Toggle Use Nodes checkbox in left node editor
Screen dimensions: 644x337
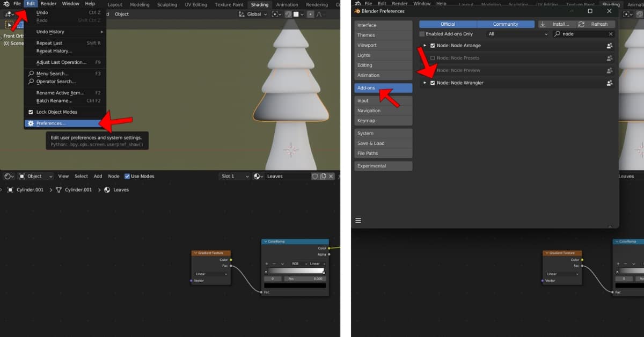[127, 176]
